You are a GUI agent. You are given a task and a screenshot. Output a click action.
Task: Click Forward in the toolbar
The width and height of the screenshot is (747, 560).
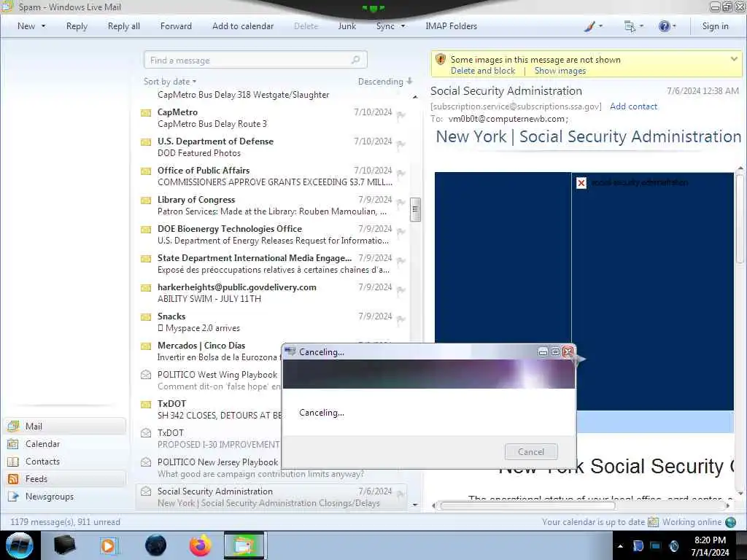(176, 26)
